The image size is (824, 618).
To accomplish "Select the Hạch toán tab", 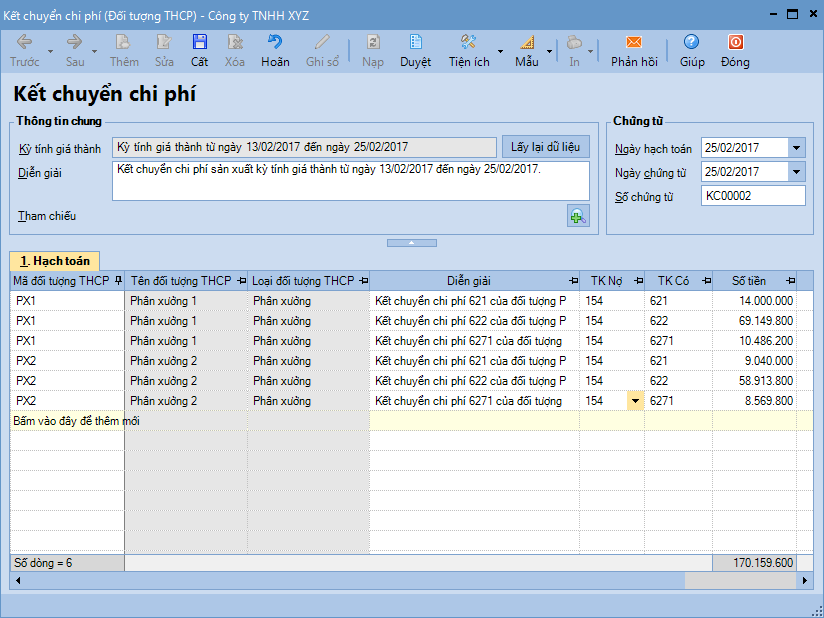I will coord(55,260).
